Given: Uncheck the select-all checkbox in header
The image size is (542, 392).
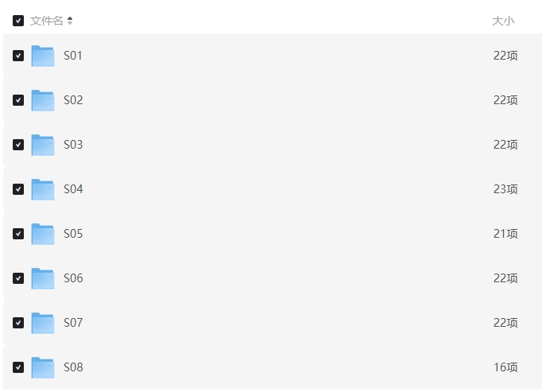Looking at the screenshot, I should (18, 21).
